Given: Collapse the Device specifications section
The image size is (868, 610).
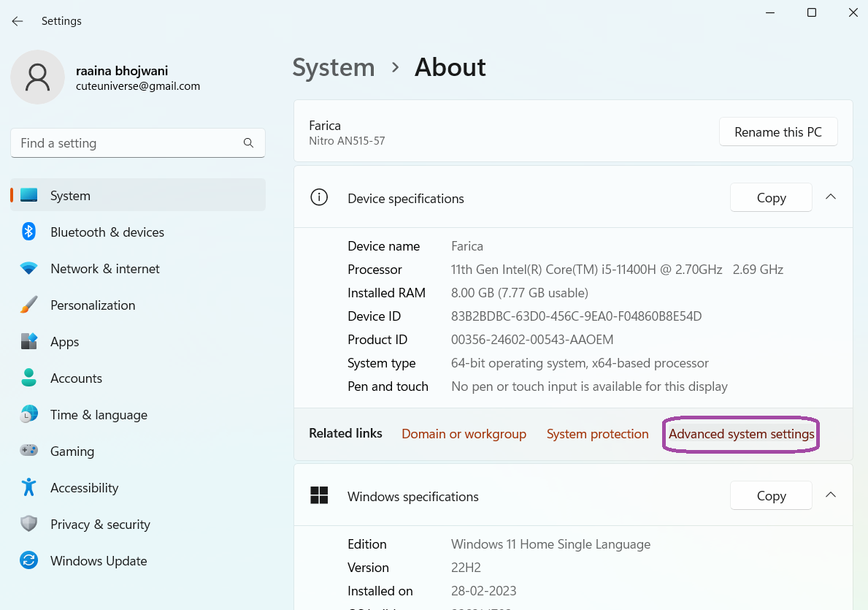Looking at the screenshot, I should pyautogui.click(x=830, y=197).
